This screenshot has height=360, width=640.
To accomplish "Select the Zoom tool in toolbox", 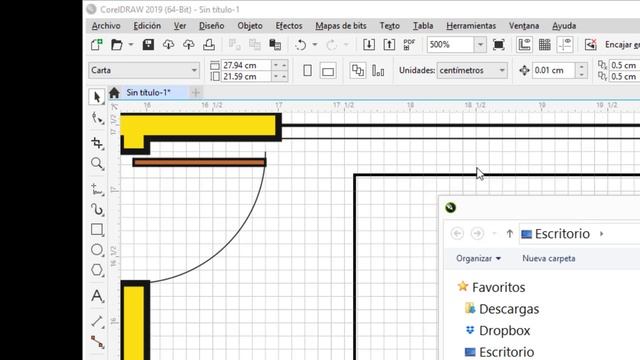I will point(97,163).
